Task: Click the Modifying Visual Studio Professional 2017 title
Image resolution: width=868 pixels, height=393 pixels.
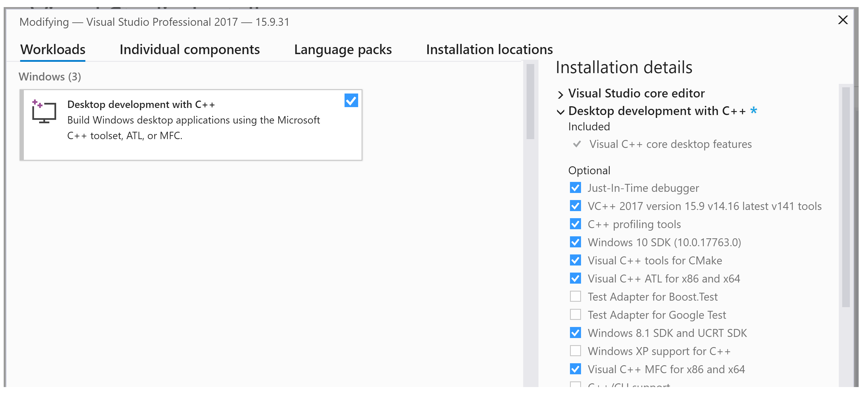Action: [154, 22]
